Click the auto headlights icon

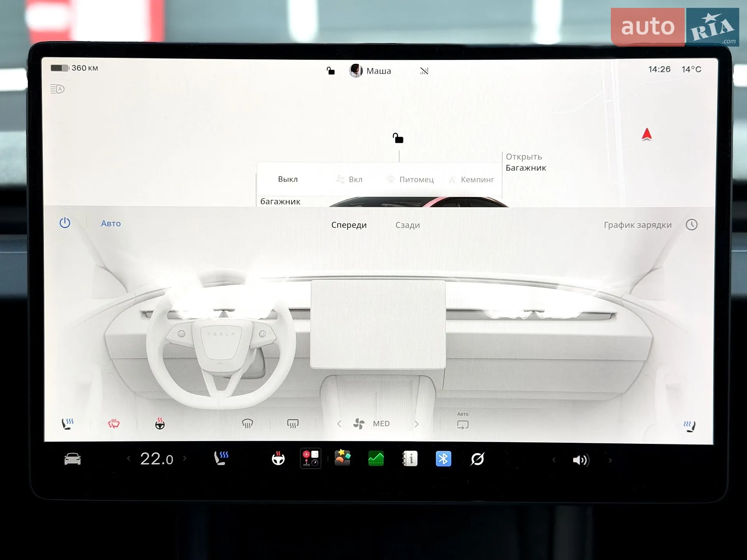tap(57, 89)
